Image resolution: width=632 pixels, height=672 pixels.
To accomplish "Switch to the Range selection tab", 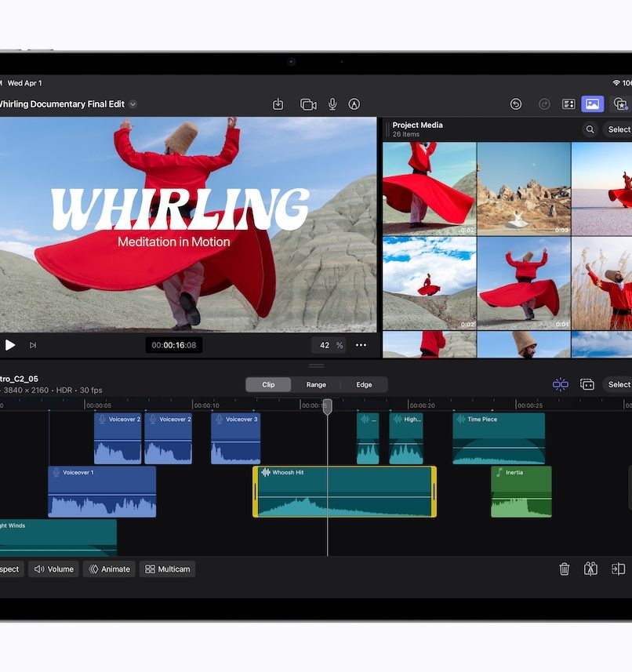I will (316, 385).
